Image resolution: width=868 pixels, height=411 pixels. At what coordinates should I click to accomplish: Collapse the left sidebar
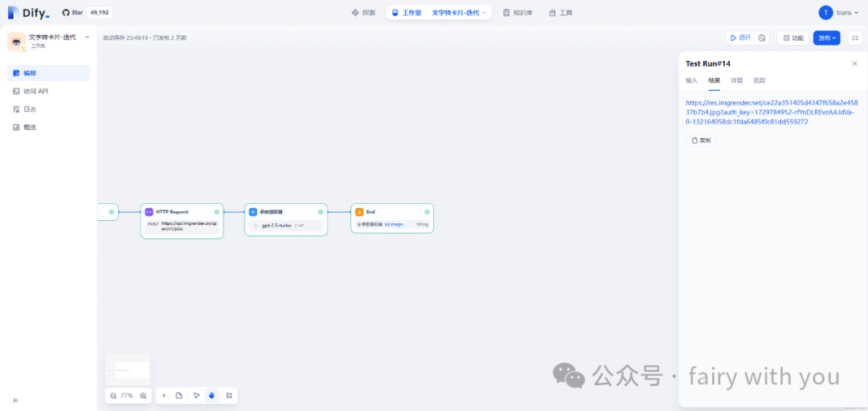click(x=16, y=400)
